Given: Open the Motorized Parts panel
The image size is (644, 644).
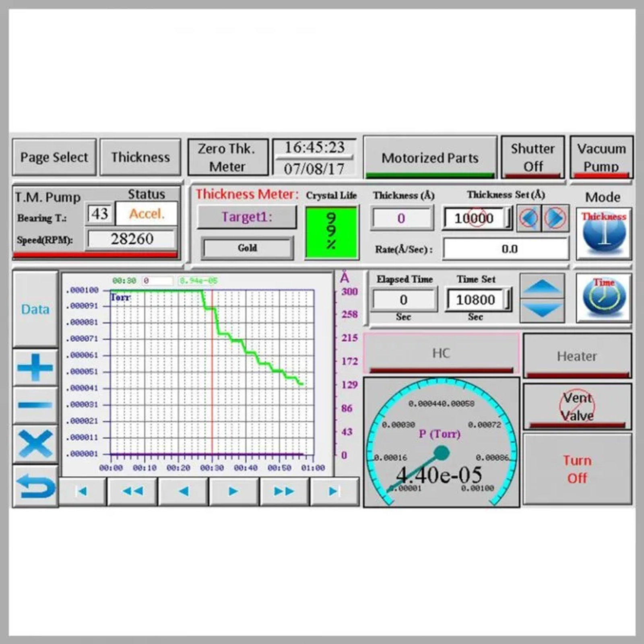Looking at the screenshot, I should tap(430, 157).
